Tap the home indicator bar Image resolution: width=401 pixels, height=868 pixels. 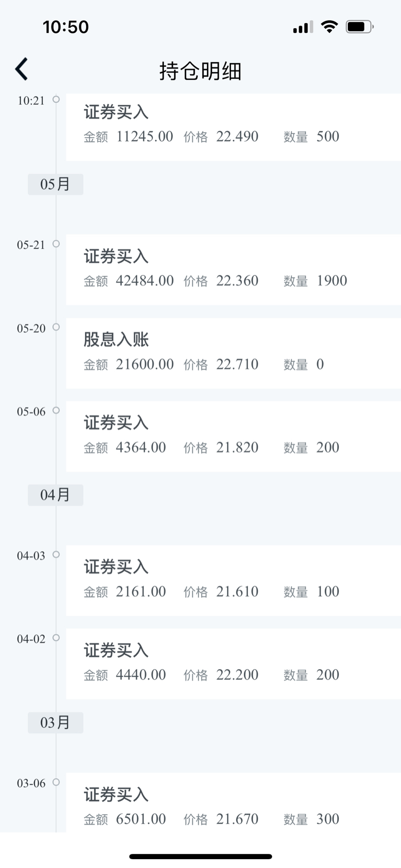200,856
